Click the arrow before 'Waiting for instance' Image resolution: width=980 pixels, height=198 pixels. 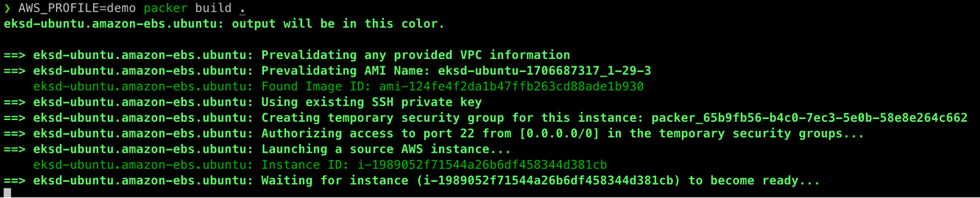click(15, 181)
